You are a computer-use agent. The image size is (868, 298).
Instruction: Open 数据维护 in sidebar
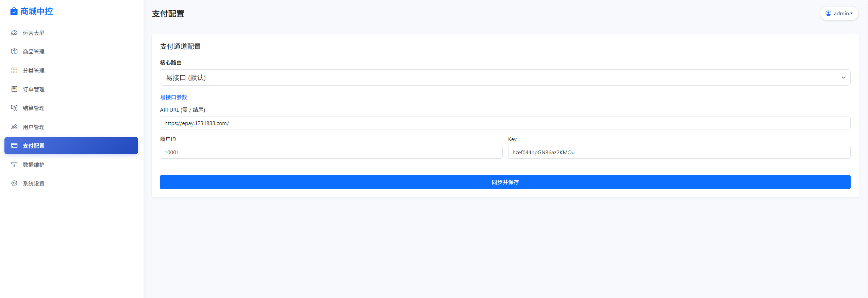[71, 164]
